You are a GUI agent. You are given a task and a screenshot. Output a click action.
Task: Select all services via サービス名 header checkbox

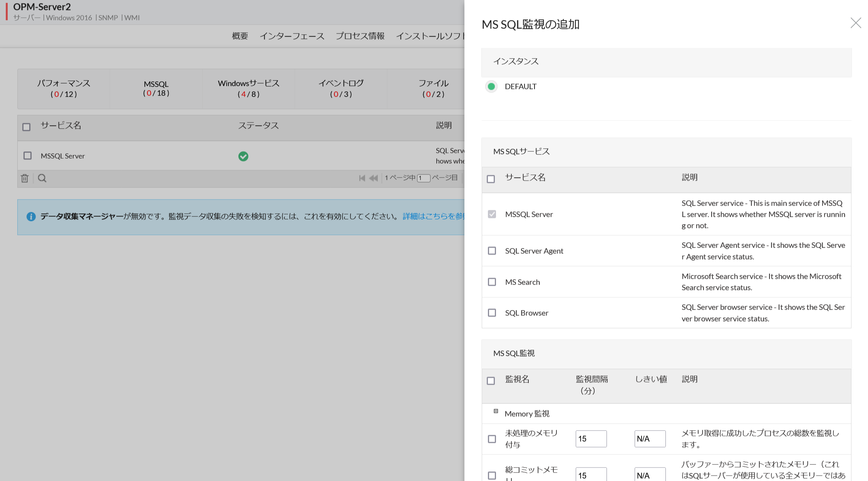[491, 179]
